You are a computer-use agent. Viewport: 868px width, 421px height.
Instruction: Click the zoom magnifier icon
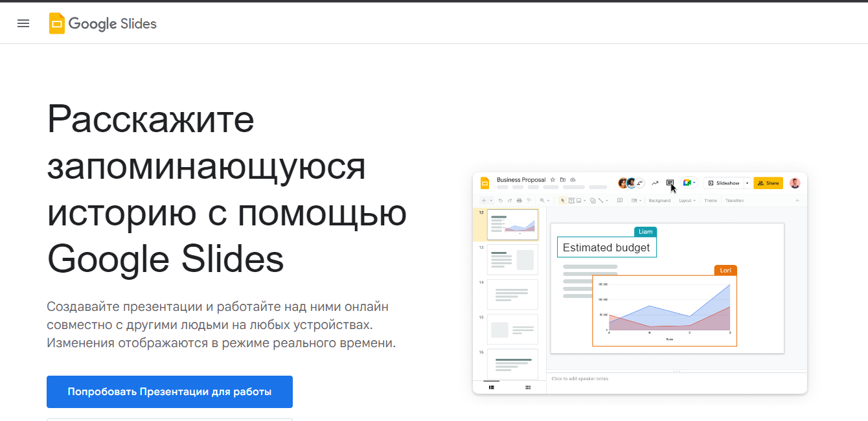coord(542,201)
